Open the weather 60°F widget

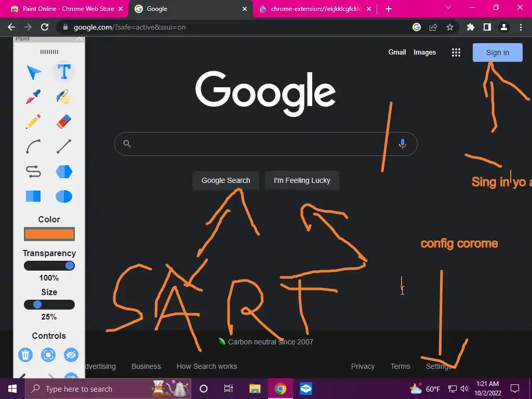[x=425, y=389]
